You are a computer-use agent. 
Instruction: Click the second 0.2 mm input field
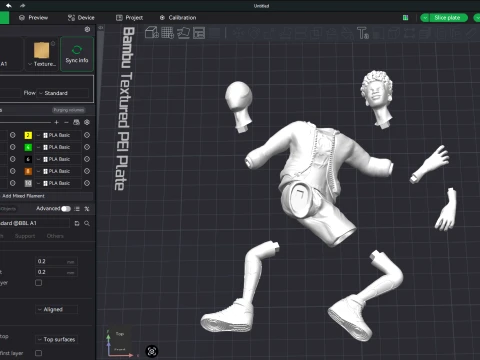pos(56,272)
